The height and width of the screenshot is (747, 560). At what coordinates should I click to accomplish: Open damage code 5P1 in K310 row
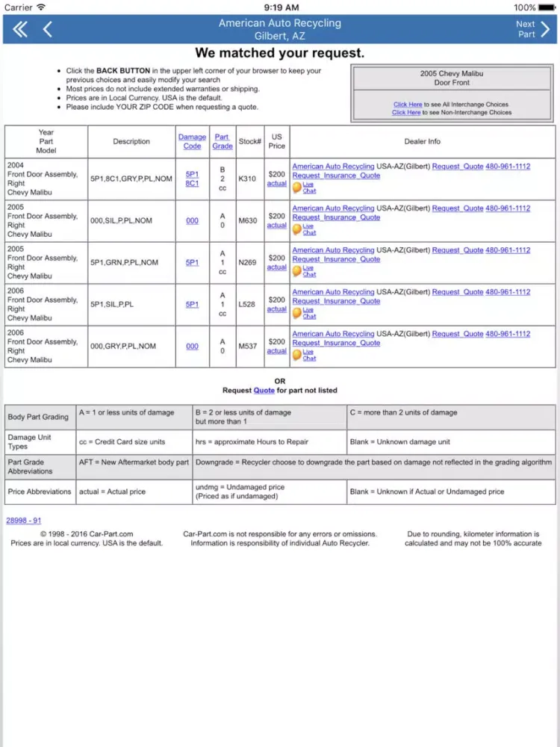coord(192,174)
